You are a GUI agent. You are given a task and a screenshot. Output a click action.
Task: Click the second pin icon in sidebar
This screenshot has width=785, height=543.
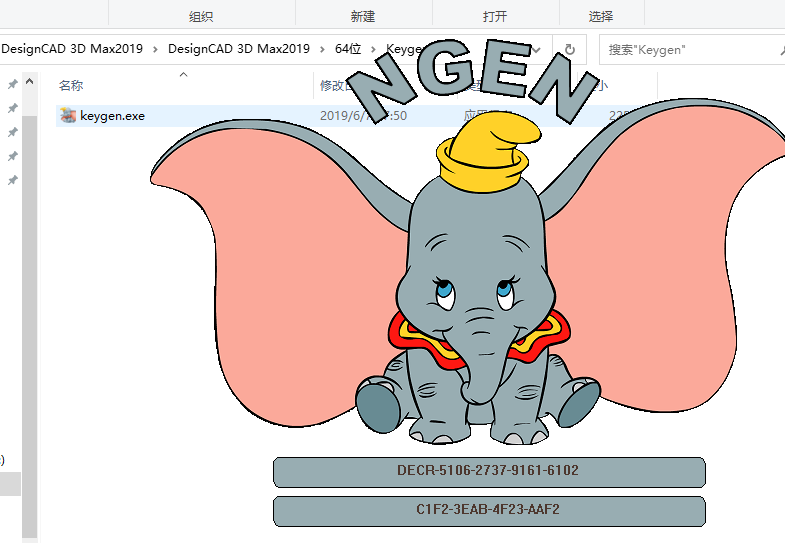point(13,108)
